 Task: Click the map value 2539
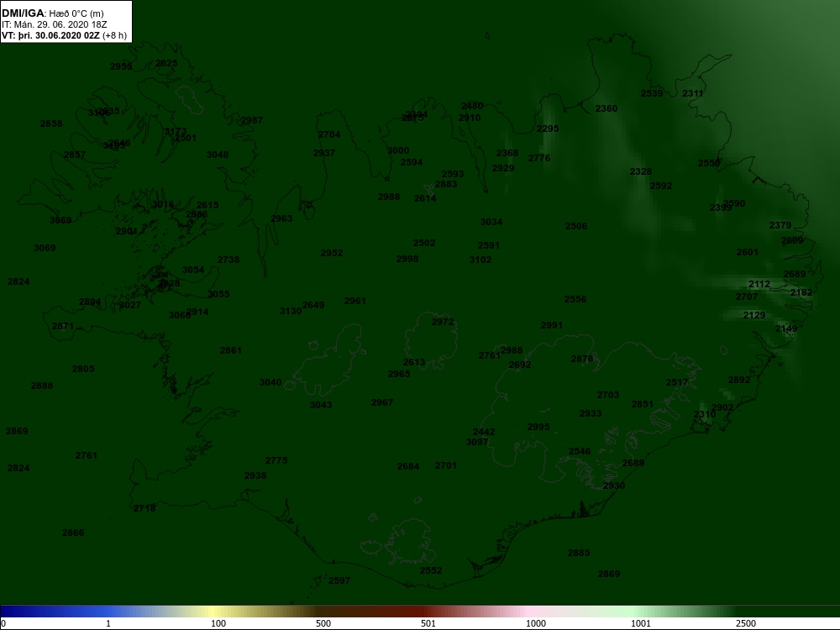point(652,94)
